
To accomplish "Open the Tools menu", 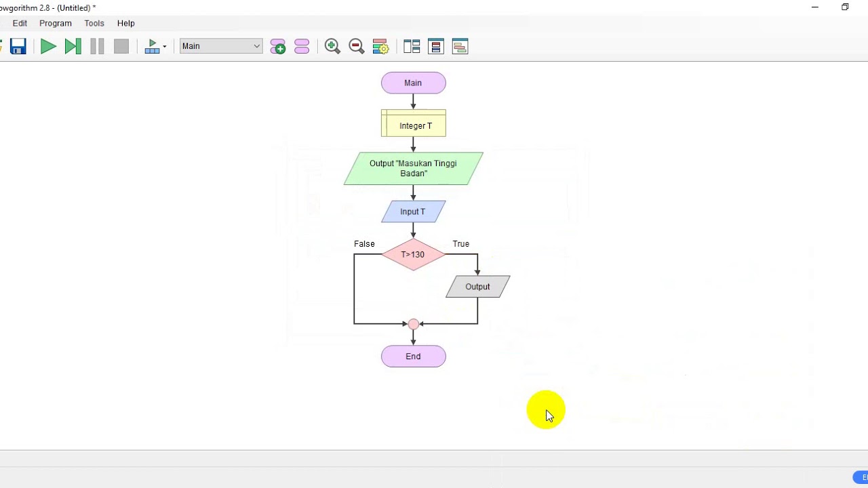I will pos(94,23).
